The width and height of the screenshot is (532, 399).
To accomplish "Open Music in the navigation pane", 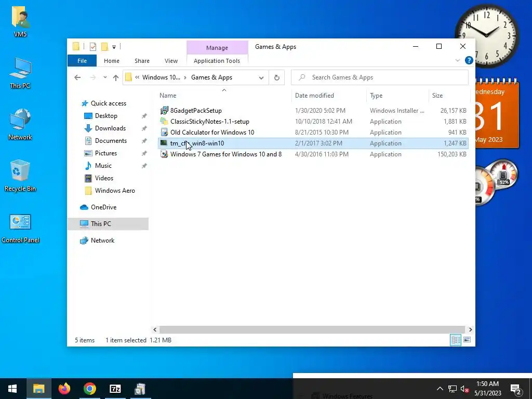I will point(103,166).
